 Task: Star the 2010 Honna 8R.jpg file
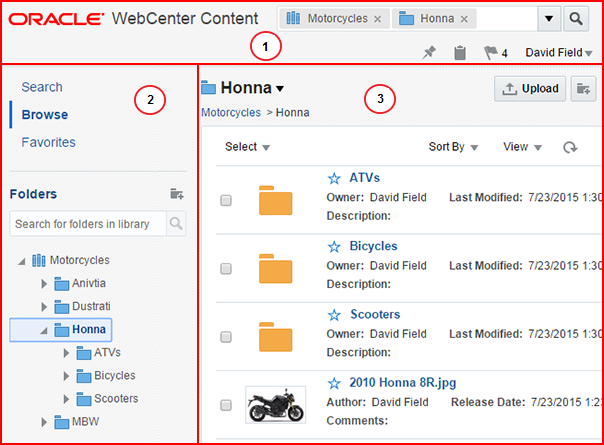pyautogui.click(x=334, y=382)
